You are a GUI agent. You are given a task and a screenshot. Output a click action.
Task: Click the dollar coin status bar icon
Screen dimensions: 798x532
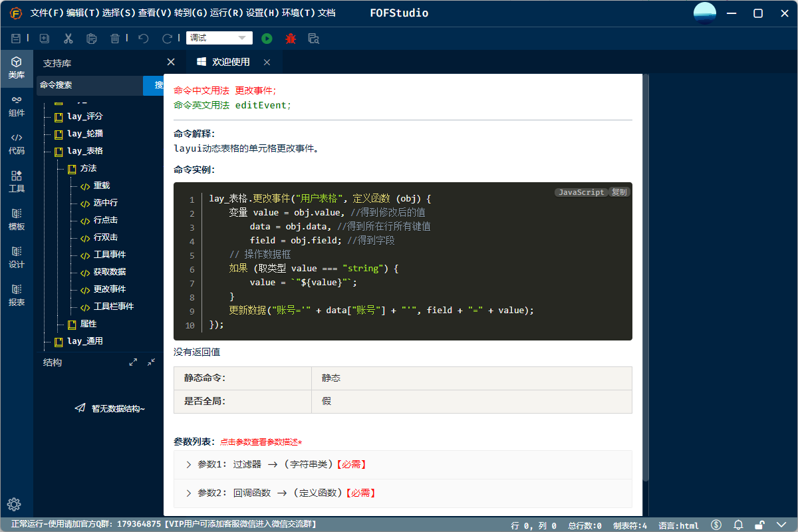click(716, 525)
